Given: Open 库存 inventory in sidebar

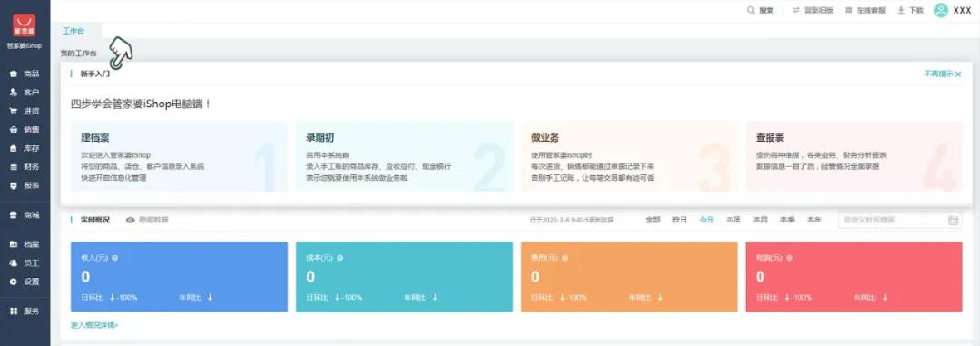Looking at the screenshot, I should tap(25, 148).
